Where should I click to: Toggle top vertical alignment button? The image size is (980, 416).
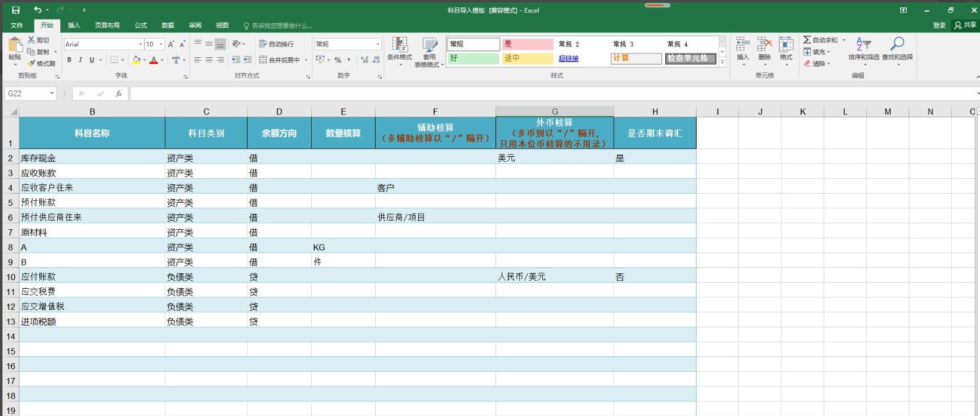click(197, 44)
